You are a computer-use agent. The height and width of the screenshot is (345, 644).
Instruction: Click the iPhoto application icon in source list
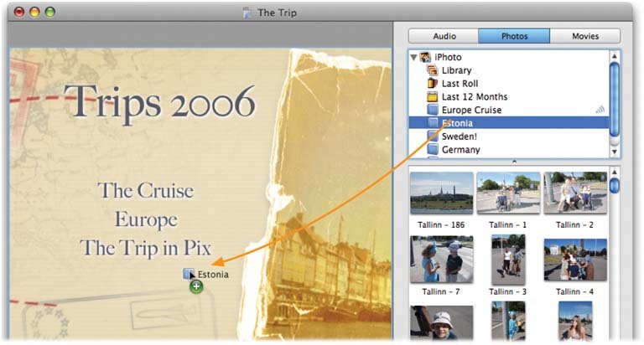[x=425, y=57]
